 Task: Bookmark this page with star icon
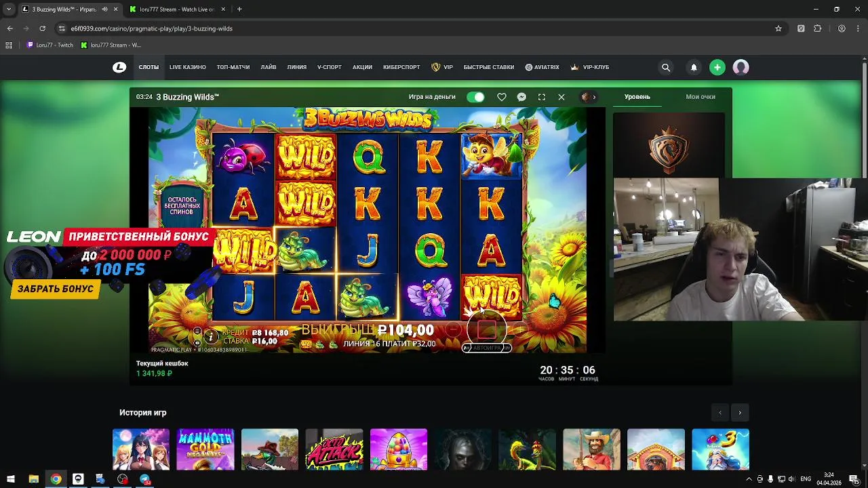[x=778, y=28]
